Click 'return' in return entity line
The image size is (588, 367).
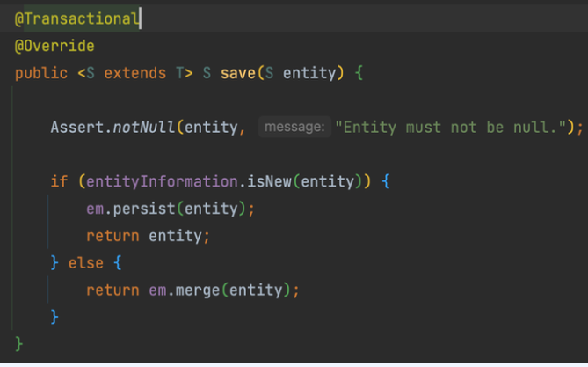pos(113,236)
